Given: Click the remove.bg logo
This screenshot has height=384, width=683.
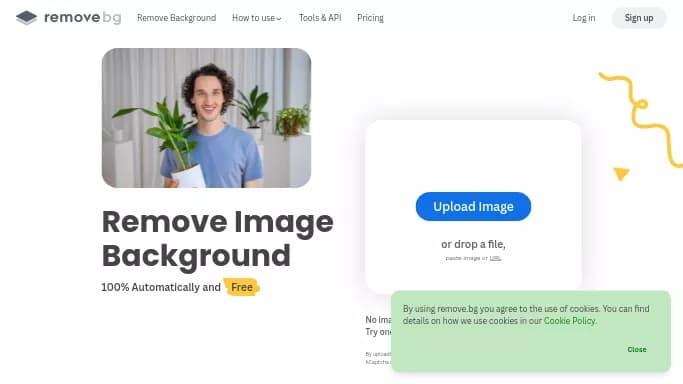Looking at the screenshot, I should tap(69, 18).
